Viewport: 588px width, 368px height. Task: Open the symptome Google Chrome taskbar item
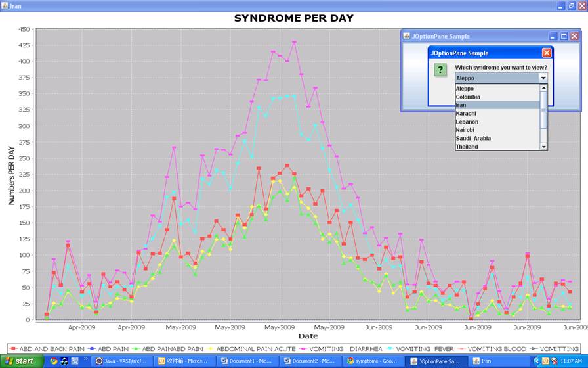coord(372,361)
